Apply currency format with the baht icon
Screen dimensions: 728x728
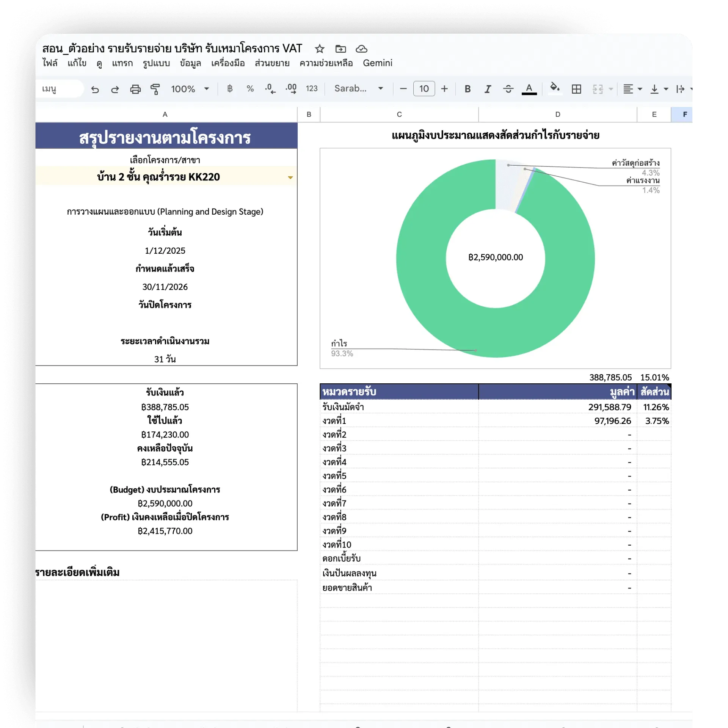[229, 88]
